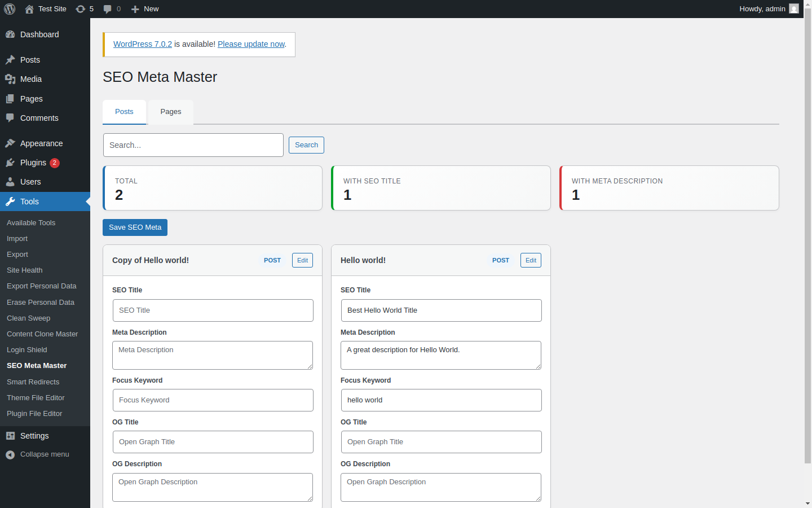Image resolution: width=812 pixels, height=508 pixels.
Task: Open Theme File Editor submenu item
Action: click(36, 398)
